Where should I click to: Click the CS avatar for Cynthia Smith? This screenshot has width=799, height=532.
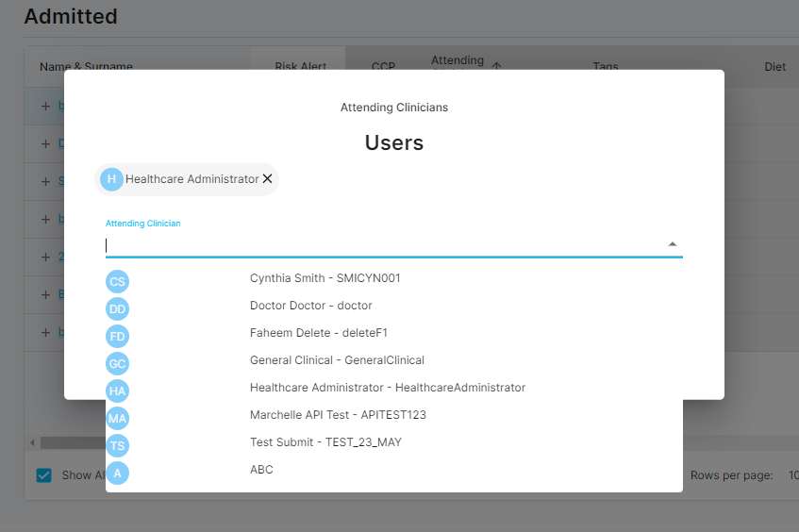tap(117, 281)
